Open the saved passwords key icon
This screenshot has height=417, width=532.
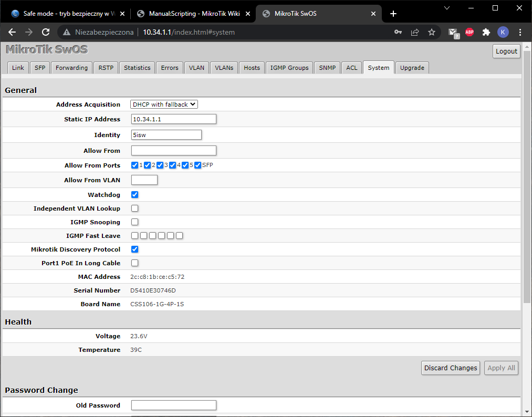pos(398,32)
